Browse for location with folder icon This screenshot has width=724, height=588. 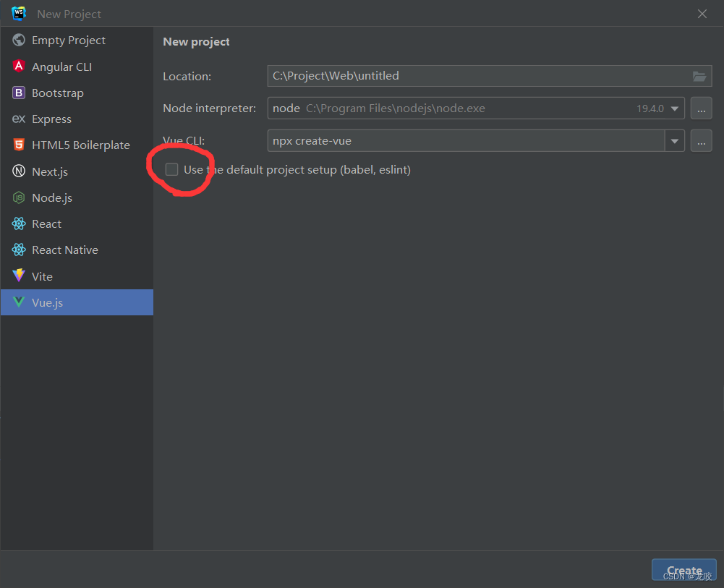699,76
